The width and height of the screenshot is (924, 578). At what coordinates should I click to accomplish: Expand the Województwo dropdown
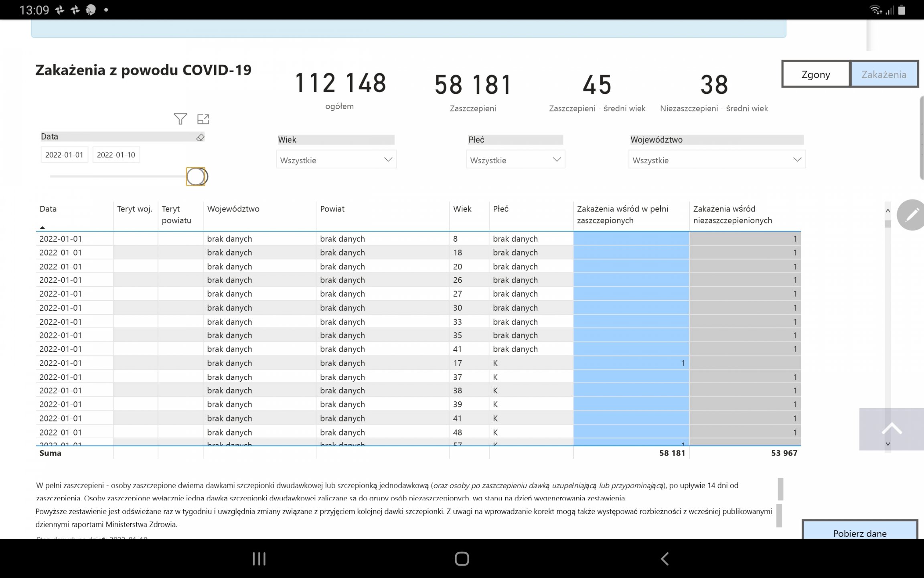coord(717,160)
